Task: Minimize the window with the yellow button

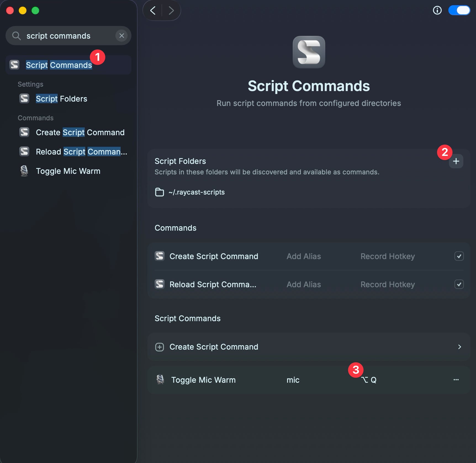Action: (x=23, y=10)
